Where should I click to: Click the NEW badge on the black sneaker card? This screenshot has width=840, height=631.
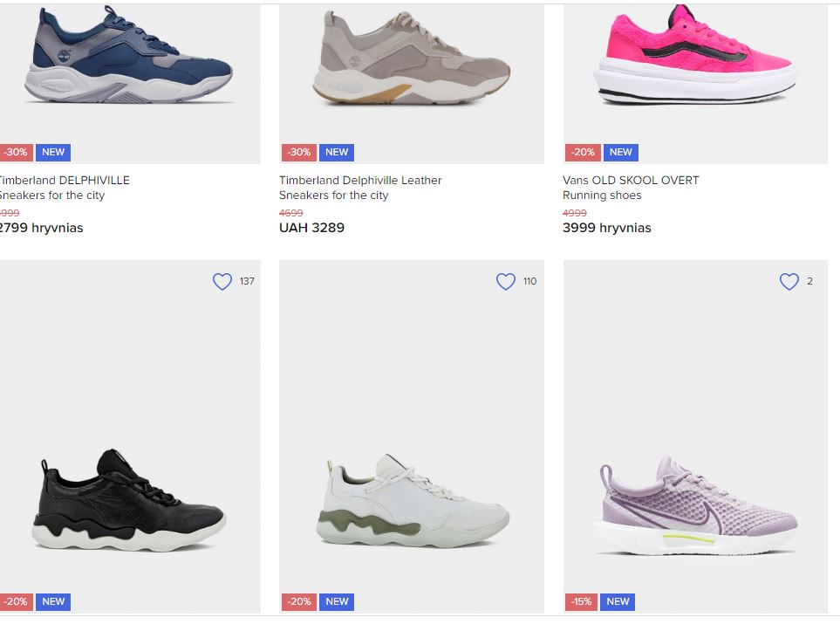53,601
